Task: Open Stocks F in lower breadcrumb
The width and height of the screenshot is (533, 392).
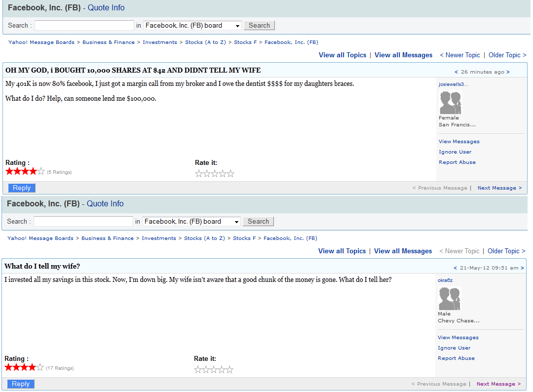Action: pyautogui.click(x=244, y=238)
